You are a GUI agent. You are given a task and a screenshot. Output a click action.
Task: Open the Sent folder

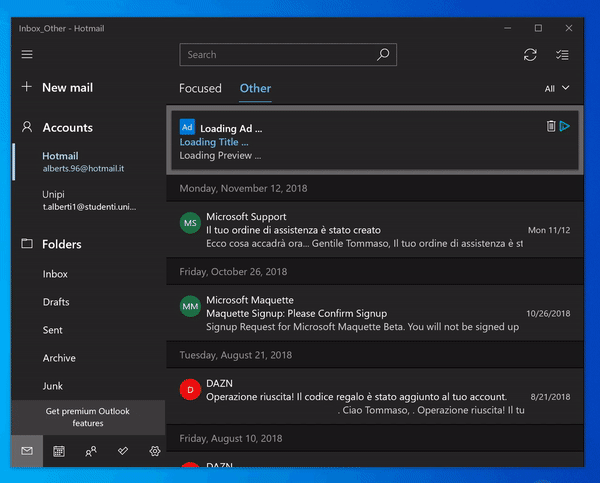point(52,330)
